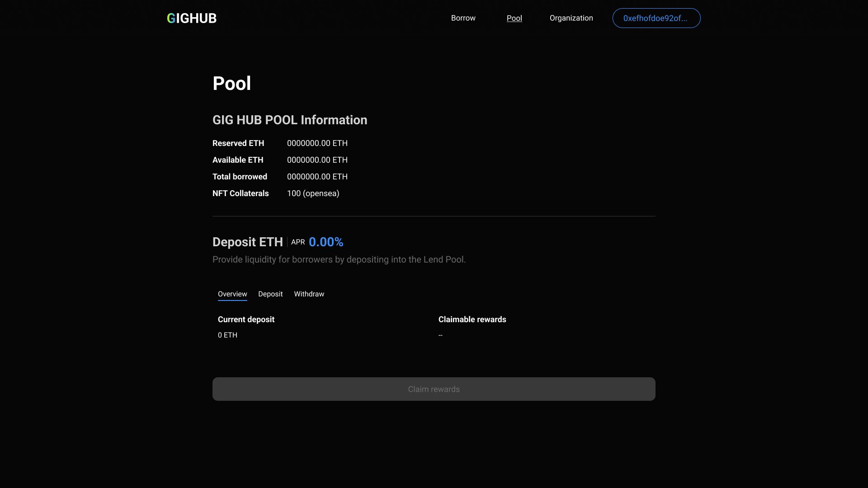Click the Pool page heading
Screen dimensions: 868x488
pos(231,84)
